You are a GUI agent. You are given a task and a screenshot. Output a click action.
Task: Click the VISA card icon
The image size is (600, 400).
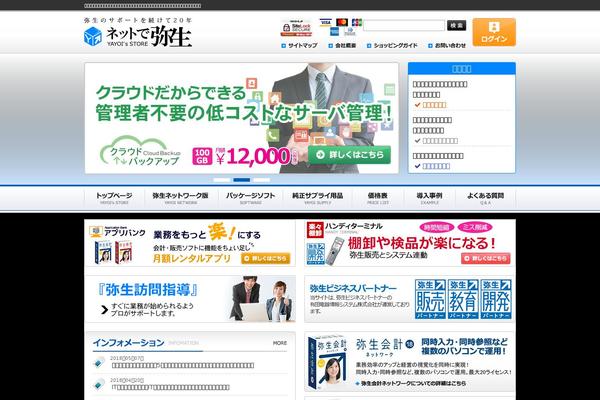326,22
